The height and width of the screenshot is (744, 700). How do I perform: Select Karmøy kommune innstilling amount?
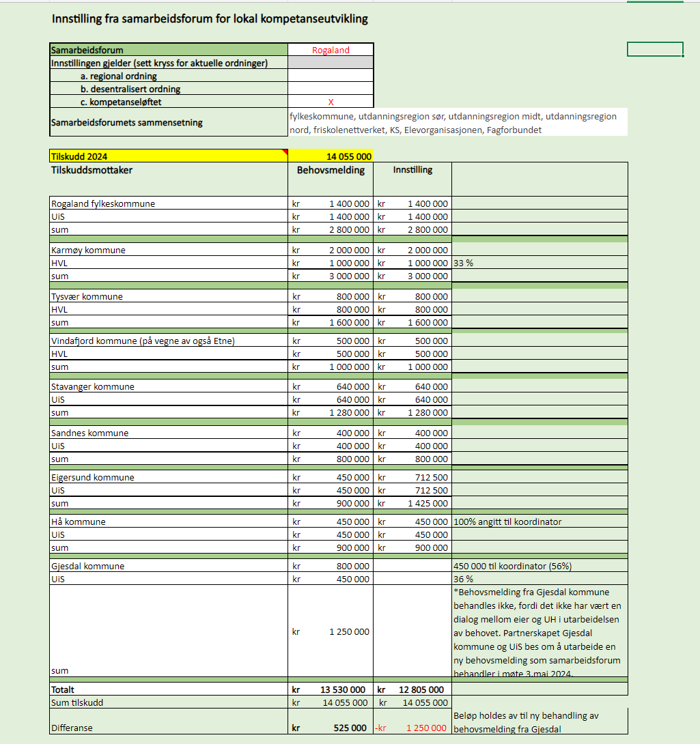coord(412,250)
